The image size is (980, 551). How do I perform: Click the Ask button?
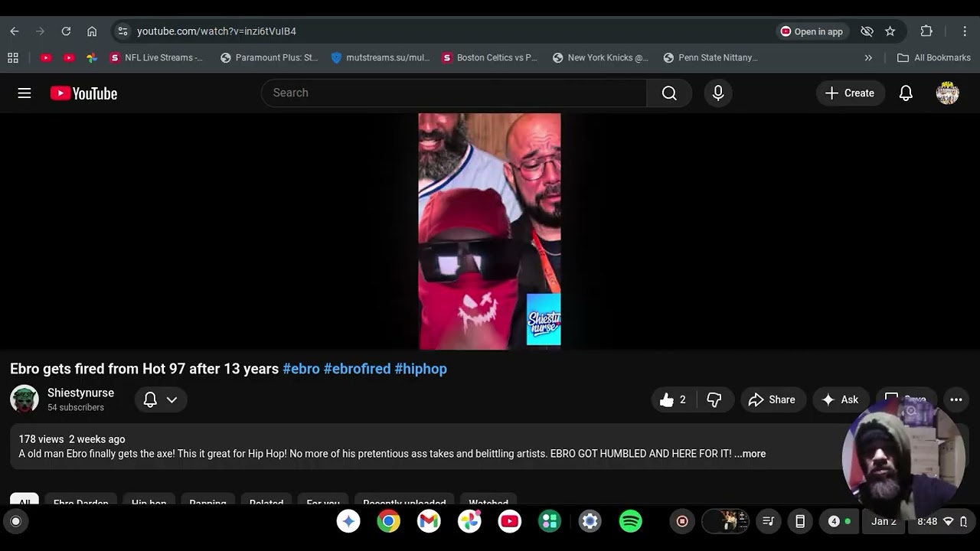point(840,399)
